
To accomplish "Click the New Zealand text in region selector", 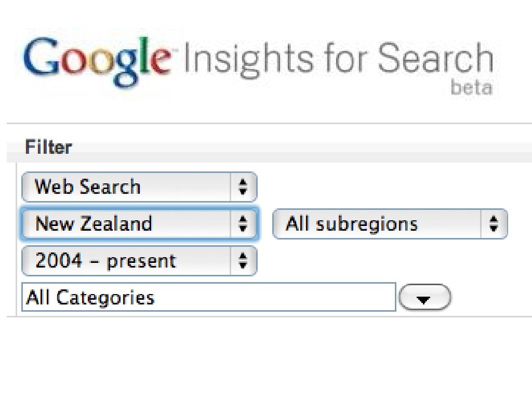I will [x=94, y=224].
